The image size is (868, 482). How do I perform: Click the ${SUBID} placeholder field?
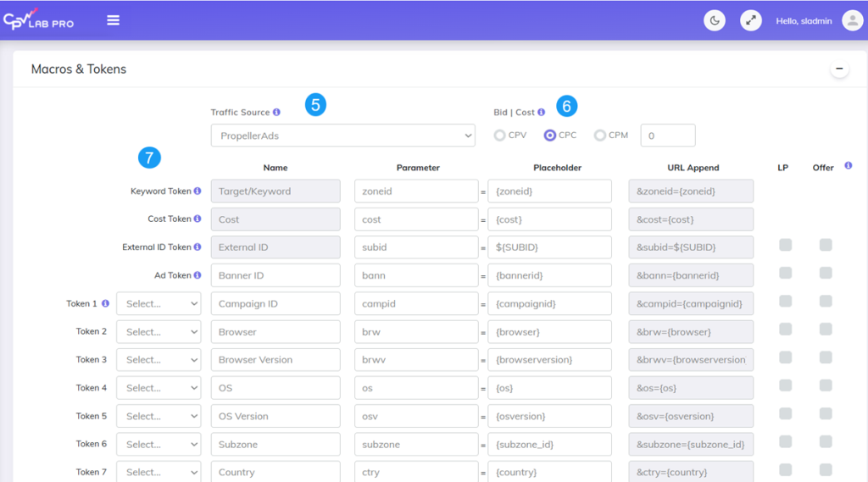(x=549, y=247)
